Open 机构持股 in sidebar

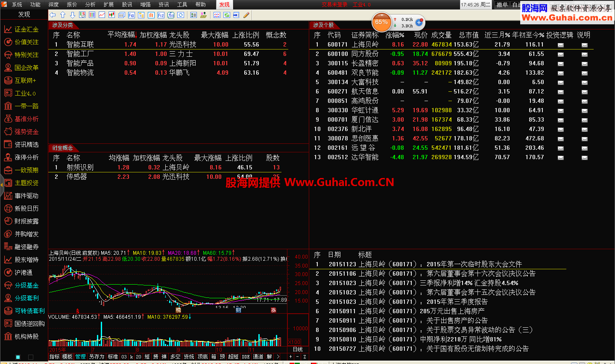[x=26, y=337]
